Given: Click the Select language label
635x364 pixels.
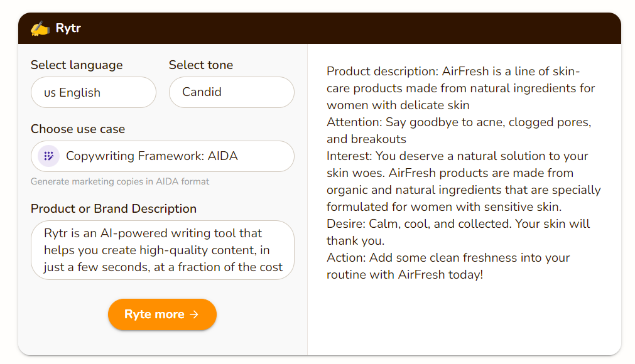Looking at the screenshot, I should (x=77, y=65).
